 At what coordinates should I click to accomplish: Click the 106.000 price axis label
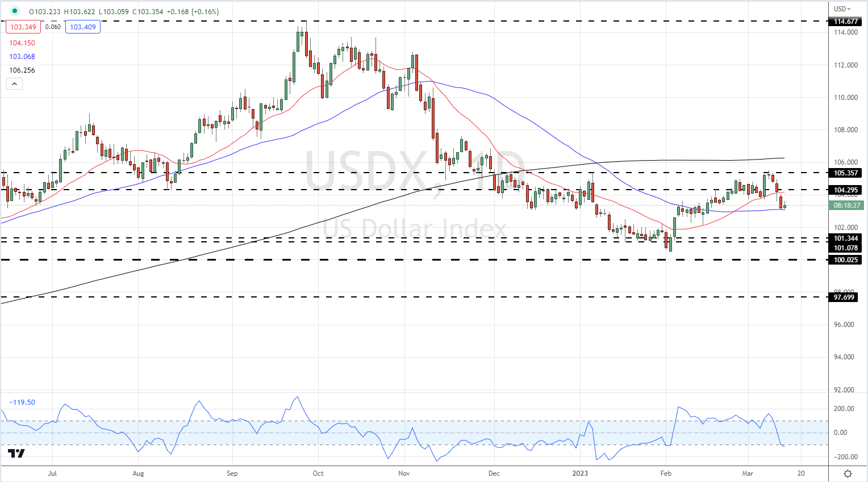[x=846, y=162]
